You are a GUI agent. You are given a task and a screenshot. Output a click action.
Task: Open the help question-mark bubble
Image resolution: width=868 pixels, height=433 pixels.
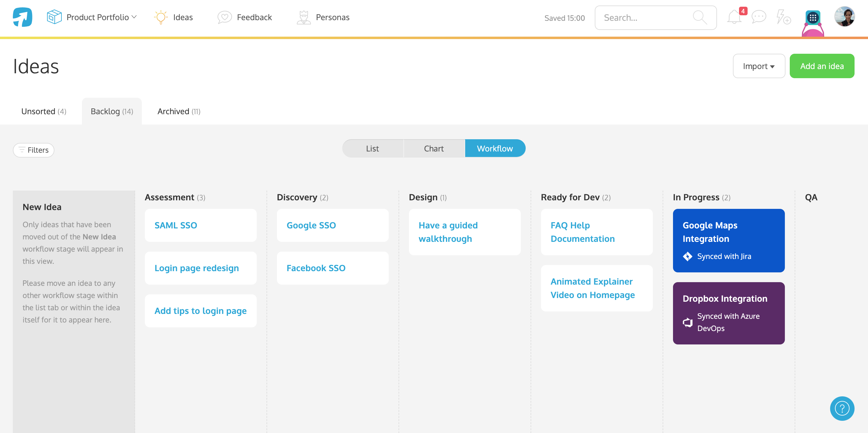click(x=842, y=409)
